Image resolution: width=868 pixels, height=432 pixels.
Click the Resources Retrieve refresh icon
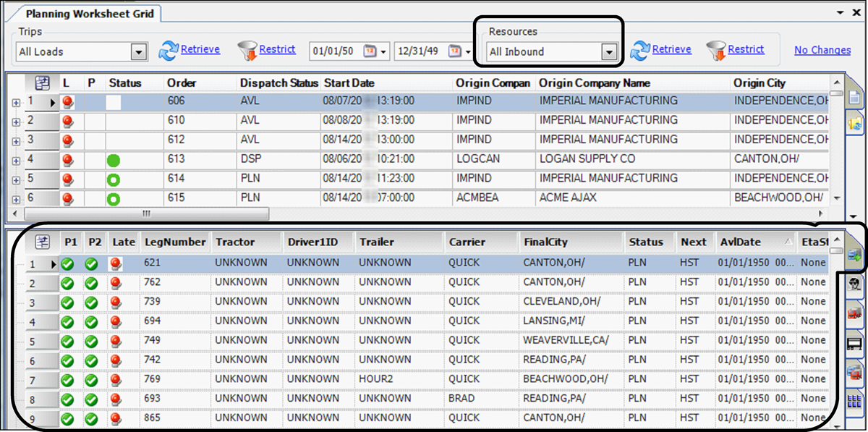tap(640, 51)
